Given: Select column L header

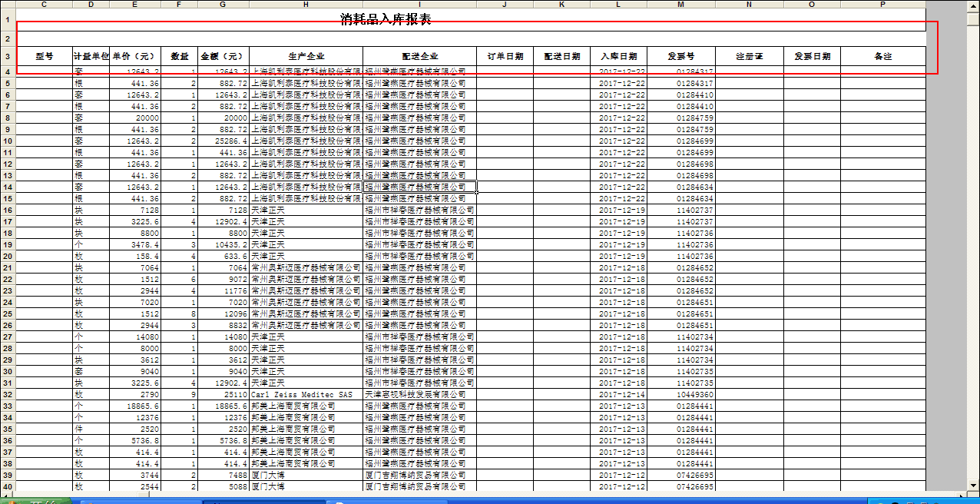Looking at the screenshot, I should [x=618, y=5].
